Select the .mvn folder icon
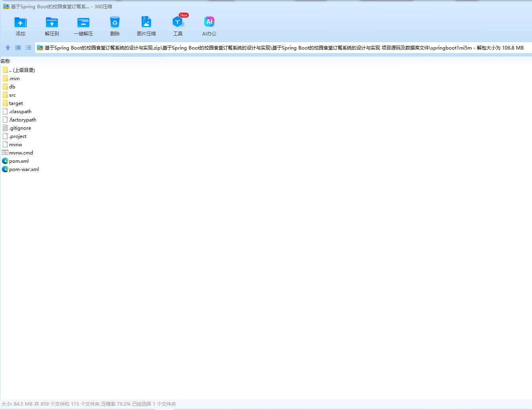Image resolution: width=532 pixels, height=410 pixels. 5,78
